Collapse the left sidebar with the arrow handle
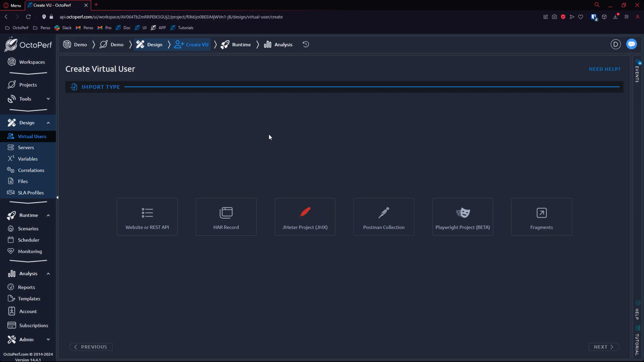The height and width of the screenshot is (362, 644). [57, 197]
